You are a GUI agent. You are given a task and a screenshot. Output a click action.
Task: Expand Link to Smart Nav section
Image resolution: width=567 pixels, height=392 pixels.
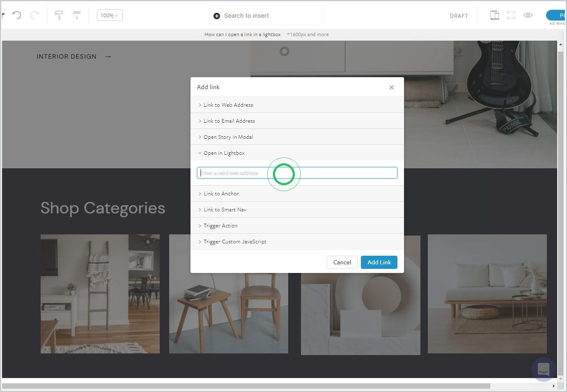click(297, 210)
